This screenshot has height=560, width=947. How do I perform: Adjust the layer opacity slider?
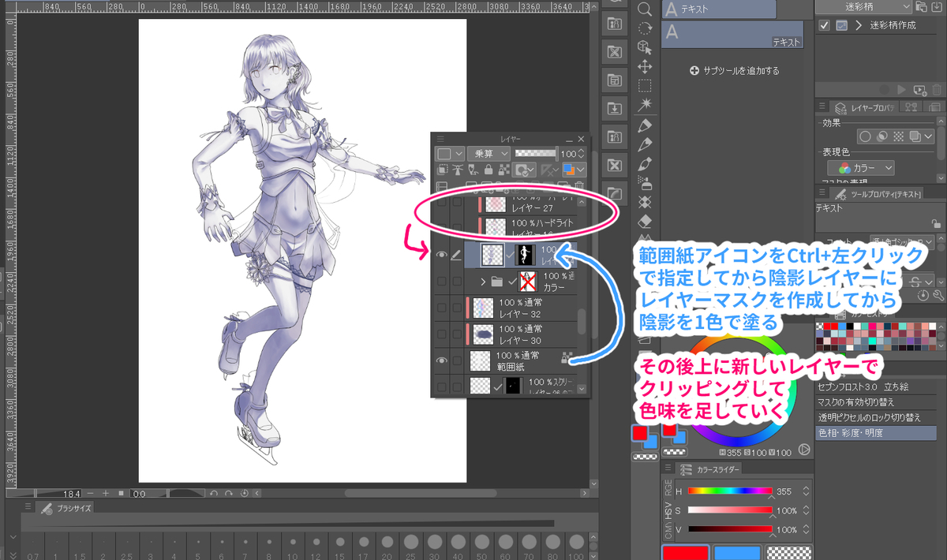pyautogui.click(x=535, y=153)
